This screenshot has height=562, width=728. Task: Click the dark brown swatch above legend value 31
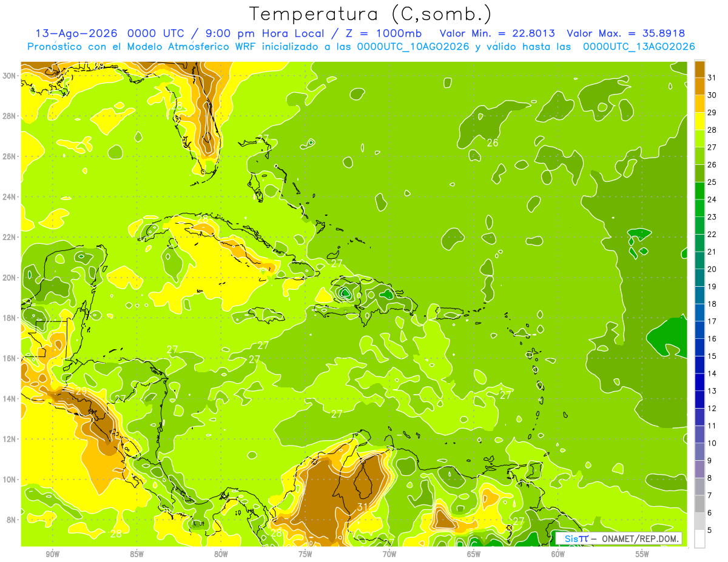click(700, 70)
